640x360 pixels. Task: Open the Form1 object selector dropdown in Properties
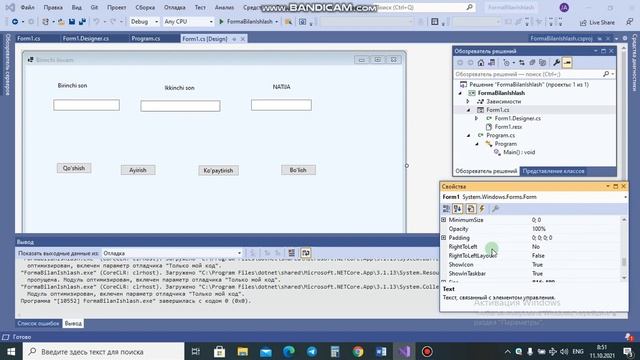(625, 197)
